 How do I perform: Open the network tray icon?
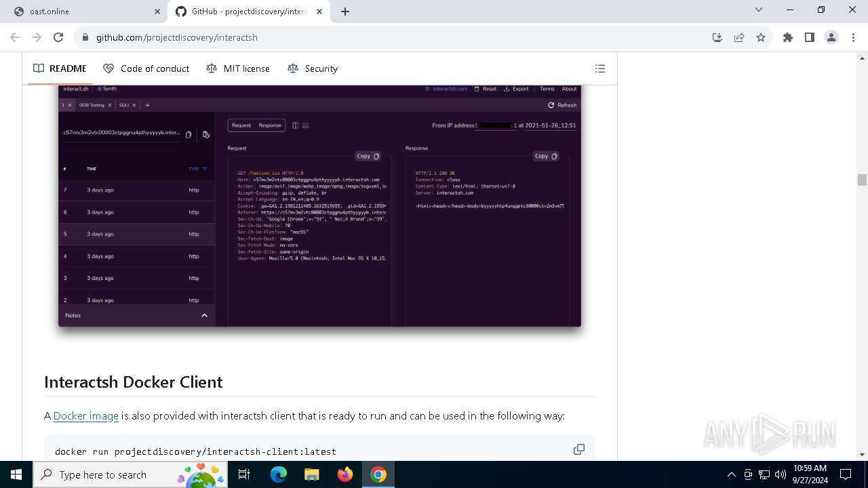[764, 474]
